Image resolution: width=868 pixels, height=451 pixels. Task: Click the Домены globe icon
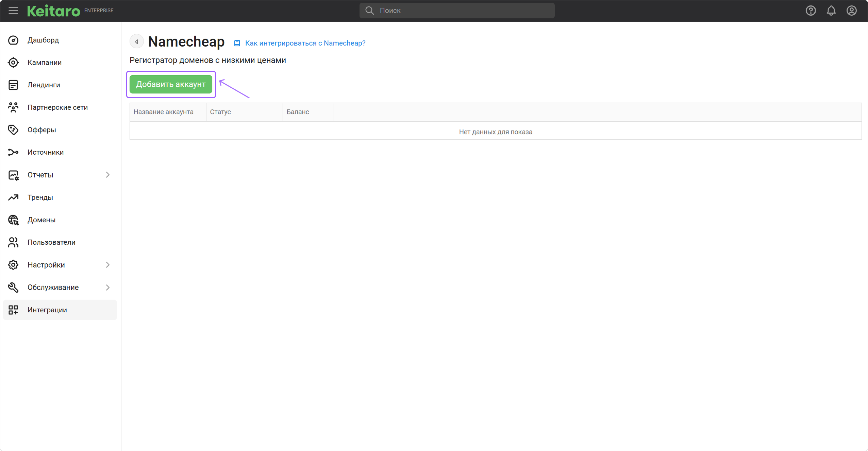coord(13,220)
